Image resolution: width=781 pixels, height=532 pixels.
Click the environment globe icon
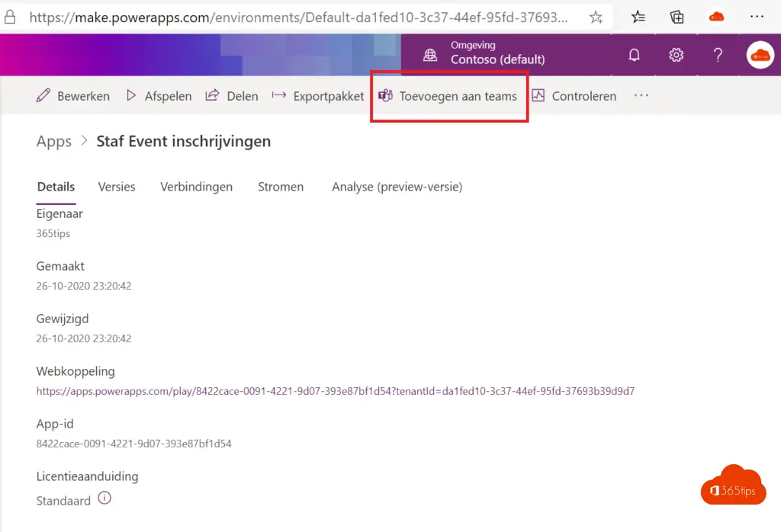430,55
